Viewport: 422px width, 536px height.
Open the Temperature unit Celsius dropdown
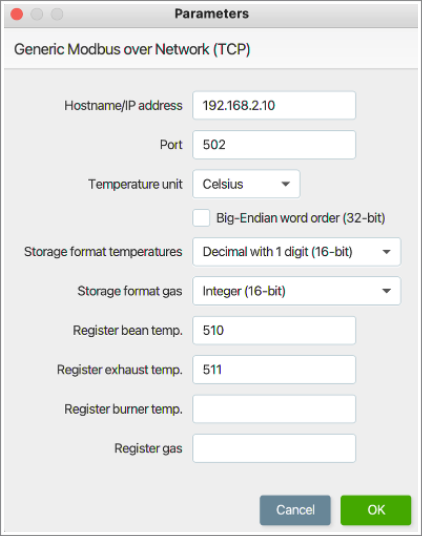pyautogui.click(x=246, y=184)
